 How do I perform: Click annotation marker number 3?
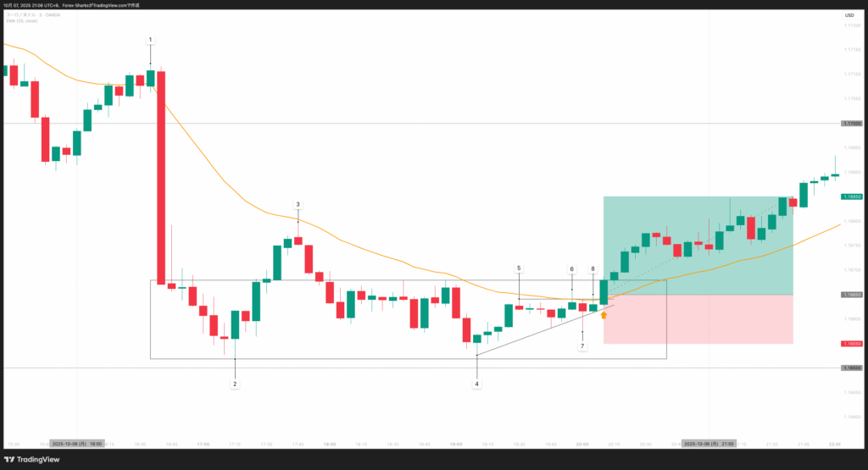[x=298, y=204]
